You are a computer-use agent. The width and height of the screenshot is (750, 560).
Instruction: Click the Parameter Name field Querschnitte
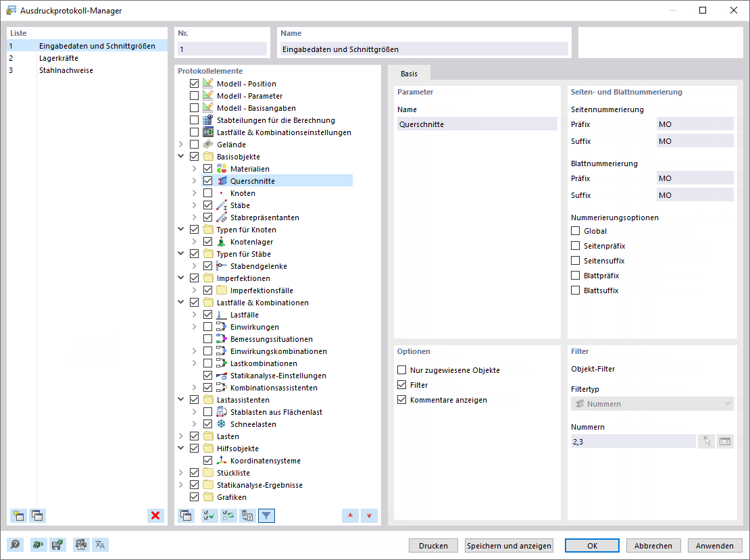tap(477, 124)
